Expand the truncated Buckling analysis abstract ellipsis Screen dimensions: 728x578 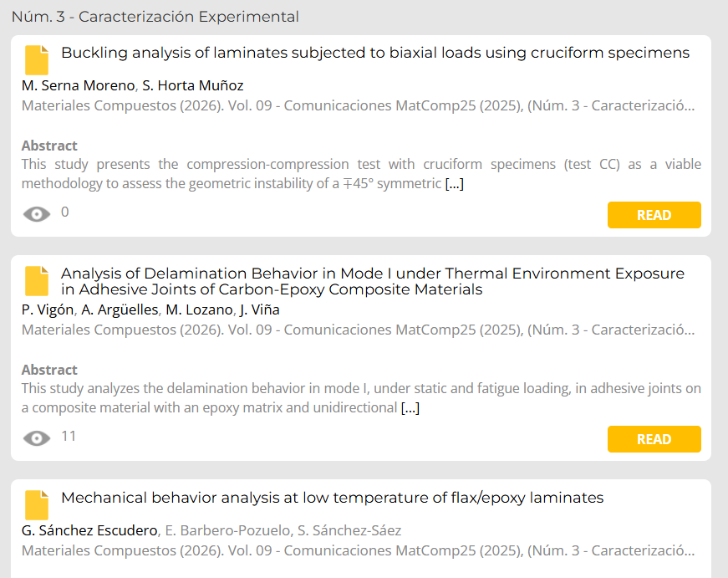(454, 184)
